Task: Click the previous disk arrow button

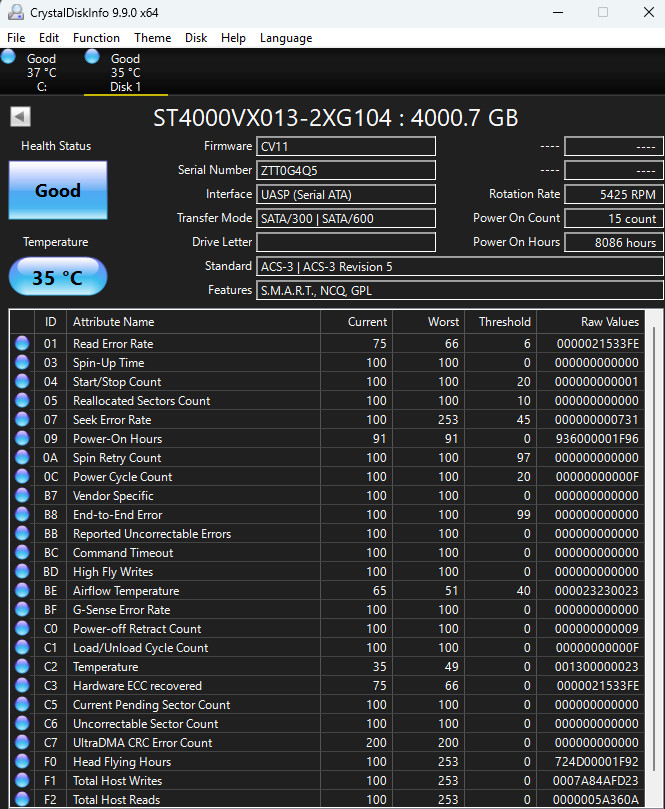Action: (21, 117)
